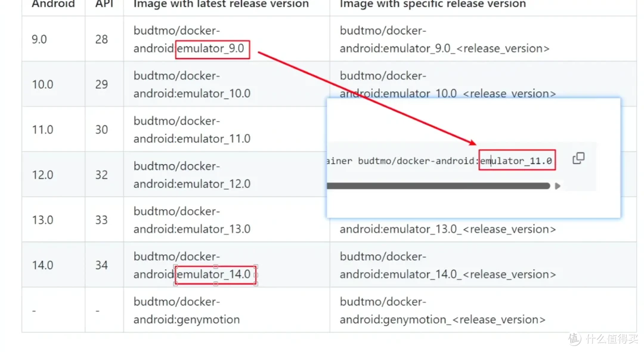Click the budtmo/docker-android:emulator_11.0 table cell

[227, 129]
